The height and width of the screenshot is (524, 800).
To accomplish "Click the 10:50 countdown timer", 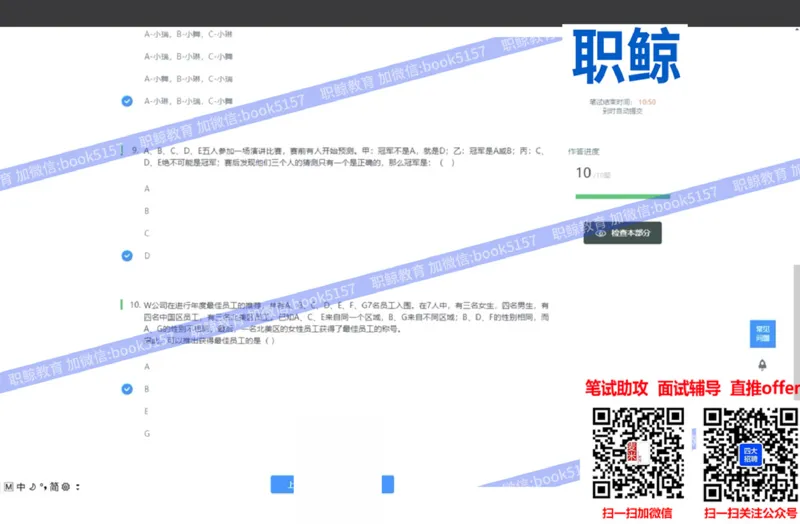I will click(x=647, y=102).
